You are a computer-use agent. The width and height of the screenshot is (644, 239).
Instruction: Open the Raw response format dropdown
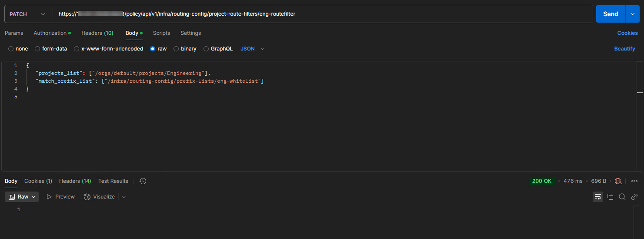[x=22, y=197]
